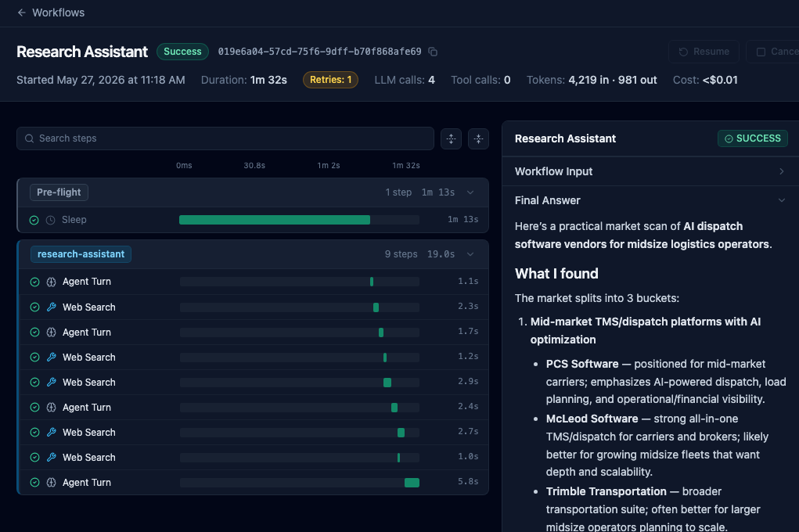Viewport: 799px width, 532px height.
Task: Click check icon of 5.8s Agent Turn
Action: point(34,482)
